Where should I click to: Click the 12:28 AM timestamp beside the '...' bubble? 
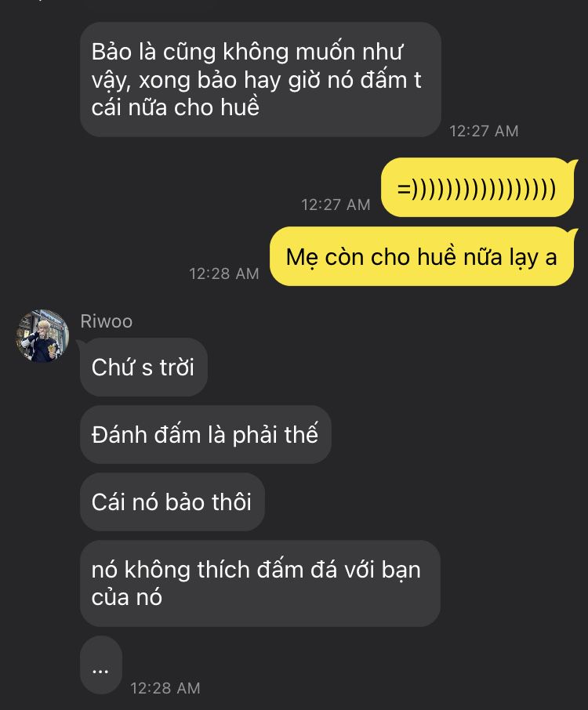coord(165,688)
